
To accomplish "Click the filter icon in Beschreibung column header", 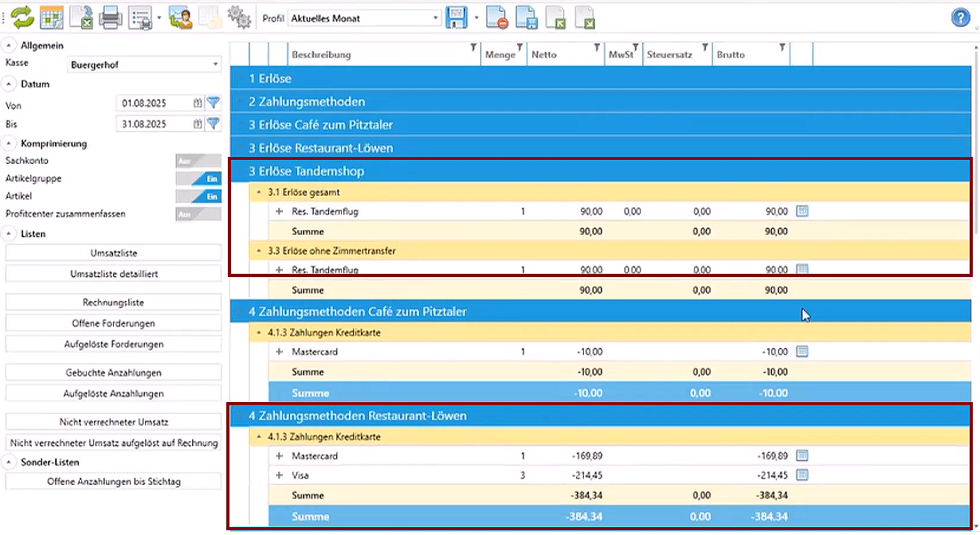I will click(x=474, y=47).
